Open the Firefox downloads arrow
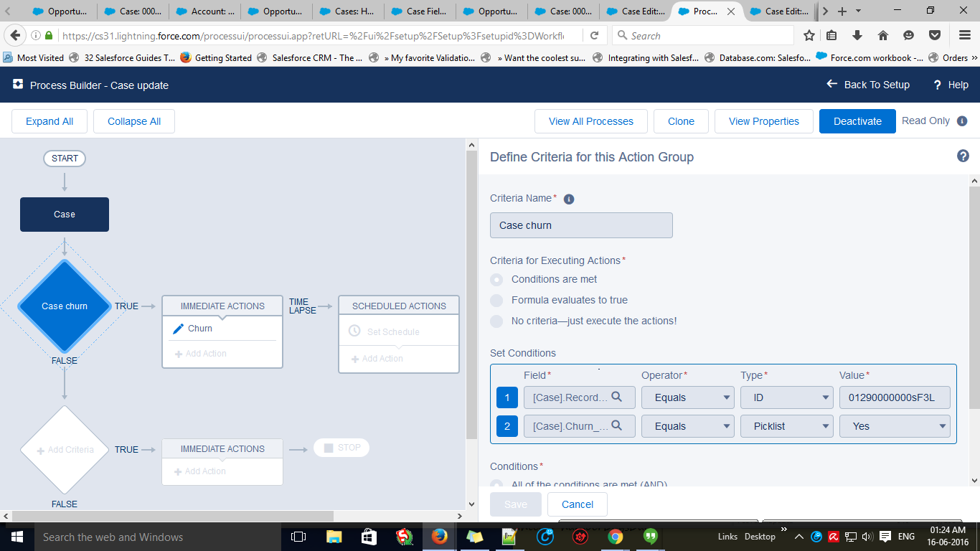 click(857, 35)
